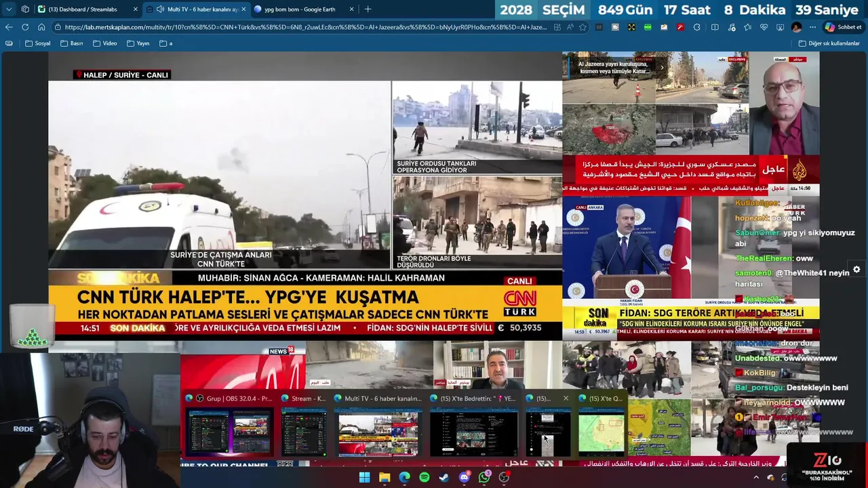Viewport: 868px width, 488px height.
Task: Select Grup OBS 32.0.4 window preview
Action: tap(230, 425)
